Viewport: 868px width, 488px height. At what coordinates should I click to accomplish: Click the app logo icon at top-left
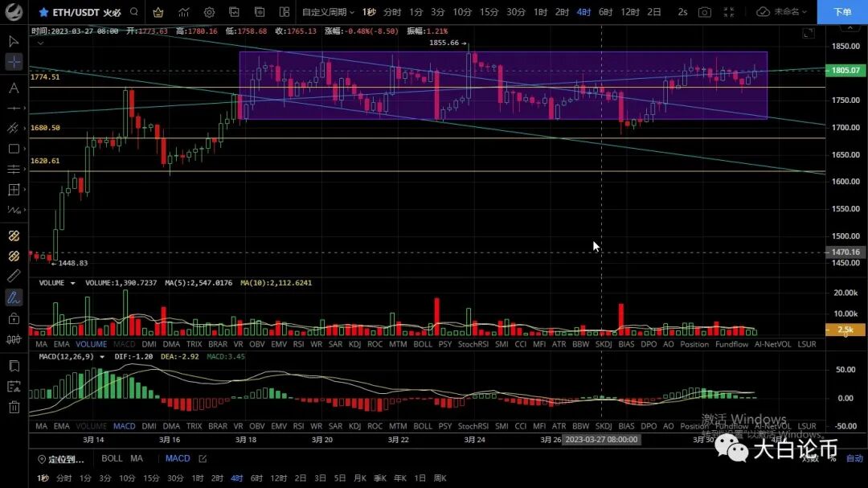pos(14,11)
